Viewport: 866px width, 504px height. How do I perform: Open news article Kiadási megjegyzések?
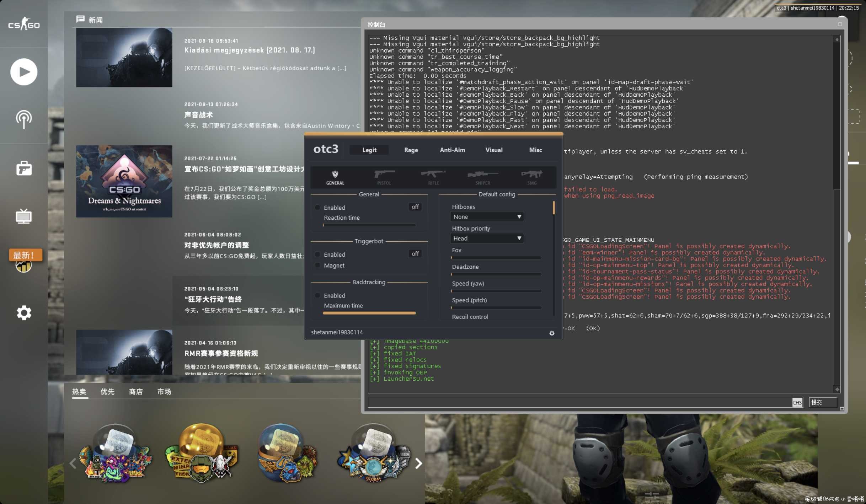pos(250,50)
